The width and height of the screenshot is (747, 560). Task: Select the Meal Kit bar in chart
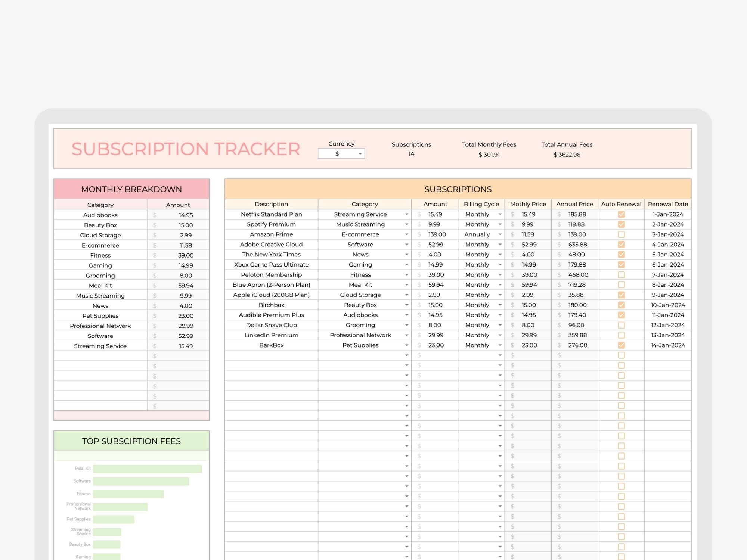pyautogui.click(x=147, y=469)
